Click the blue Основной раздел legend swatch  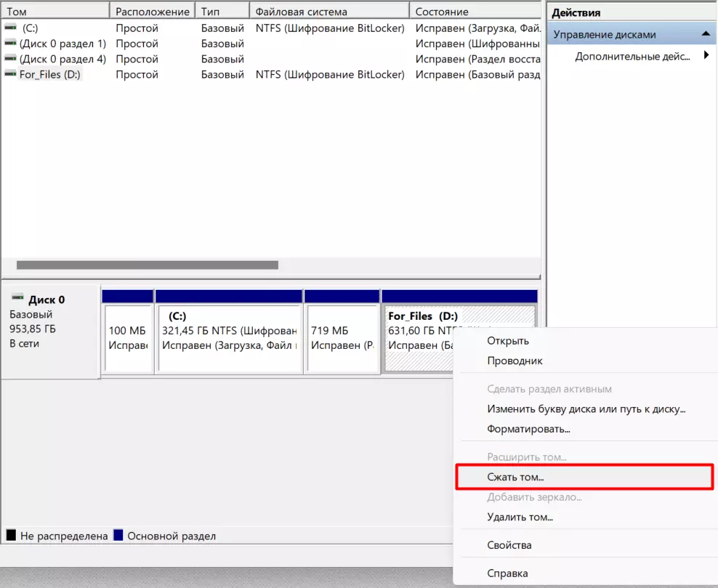pos(118,536)
